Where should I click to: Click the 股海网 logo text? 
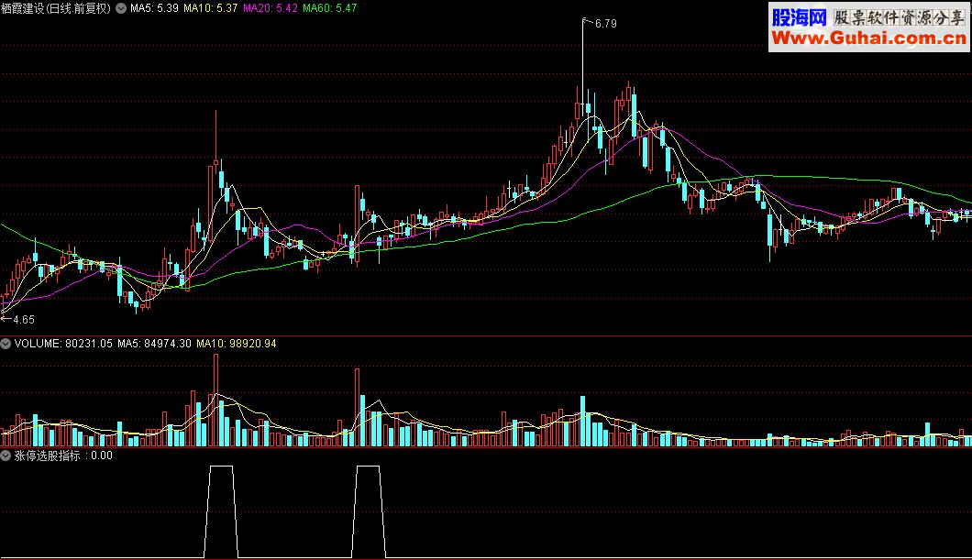[799, 17]
